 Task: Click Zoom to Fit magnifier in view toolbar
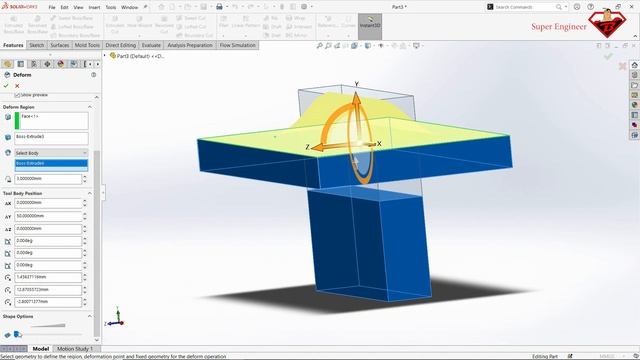[320, 46]
